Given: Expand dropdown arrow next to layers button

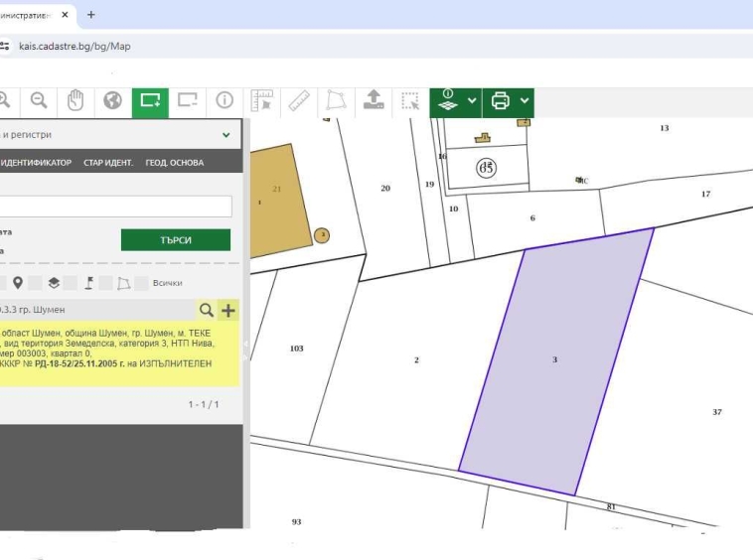Looking at the screenshot, I should coord(472,100).
